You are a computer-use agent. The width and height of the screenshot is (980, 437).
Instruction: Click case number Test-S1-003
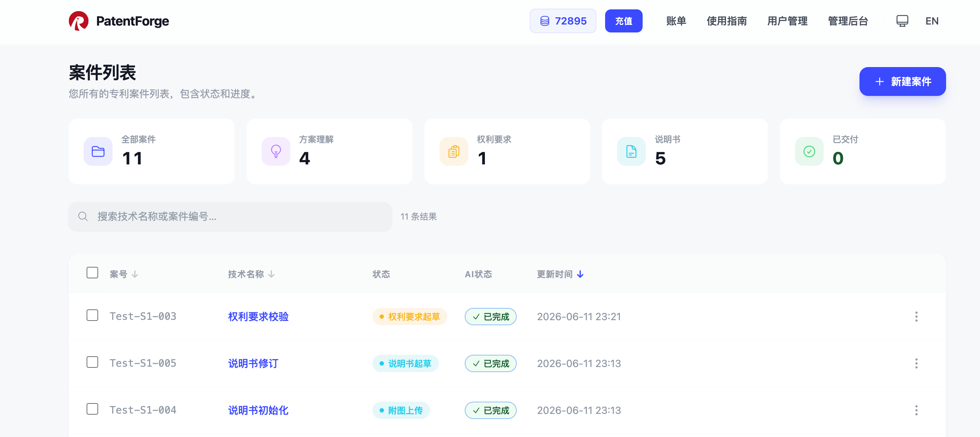[x=143, y=317]
